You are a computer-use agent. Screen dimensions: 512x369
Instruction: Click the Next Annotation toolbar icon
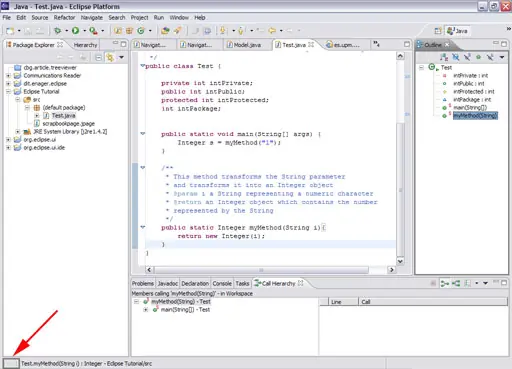pos(223,31)
